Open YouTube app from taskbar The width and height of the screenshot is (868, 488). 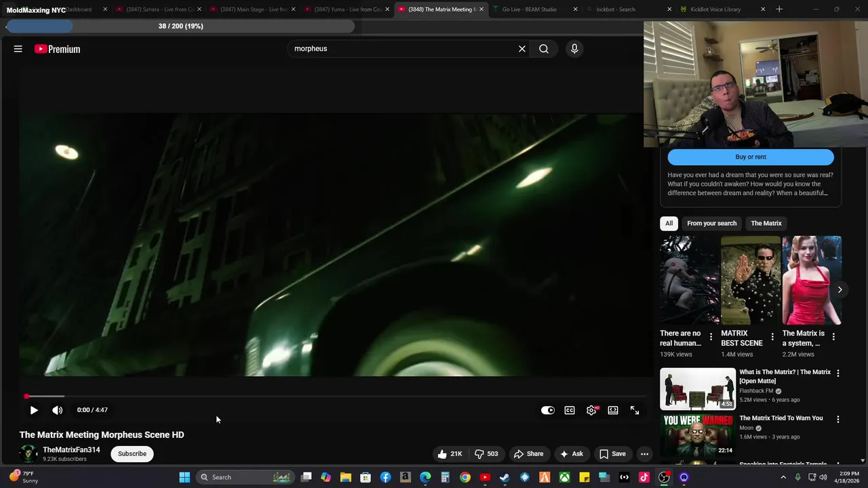point(485,477)
